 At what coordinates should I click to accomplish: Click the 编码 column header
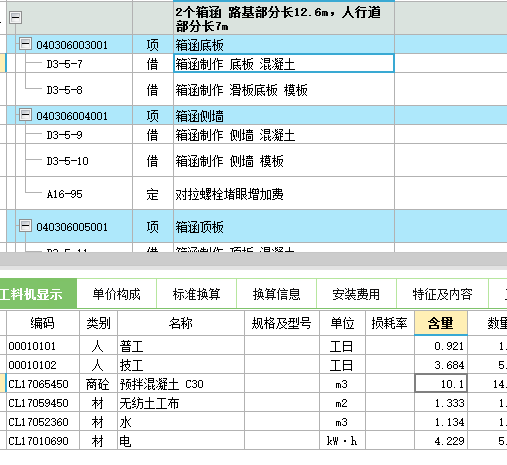click(x=43, y=323)
